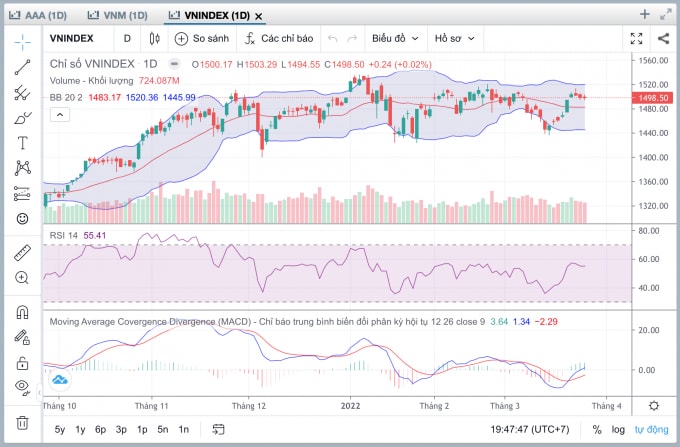Toggle the Chỉ số VNINDEX series options
This screenshot has width=680, height=447.
(x=174, y=64)
